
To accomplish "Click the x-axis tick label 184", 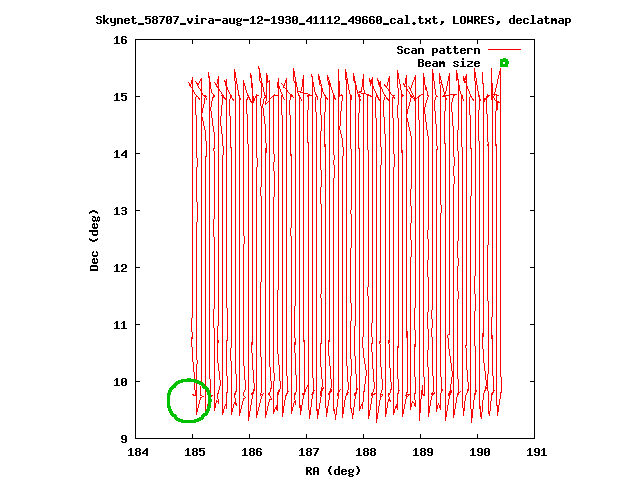I will pos(138,452).
